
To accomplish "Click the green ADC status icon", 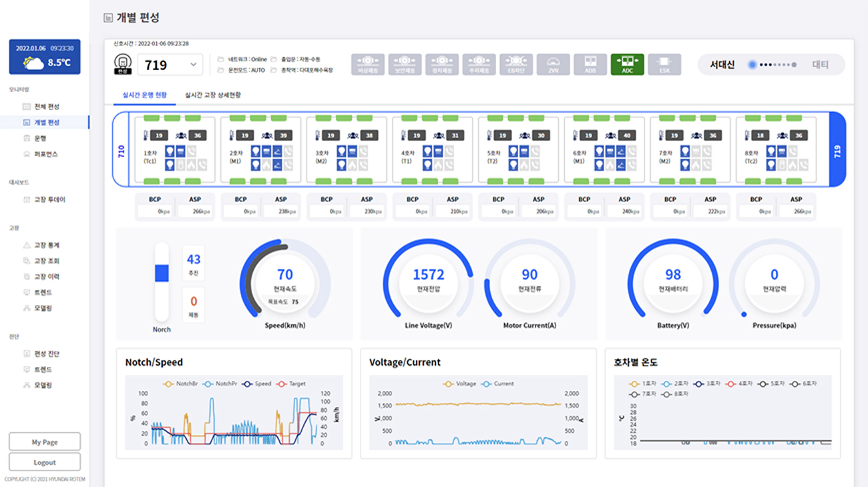I will click(627, 65).
